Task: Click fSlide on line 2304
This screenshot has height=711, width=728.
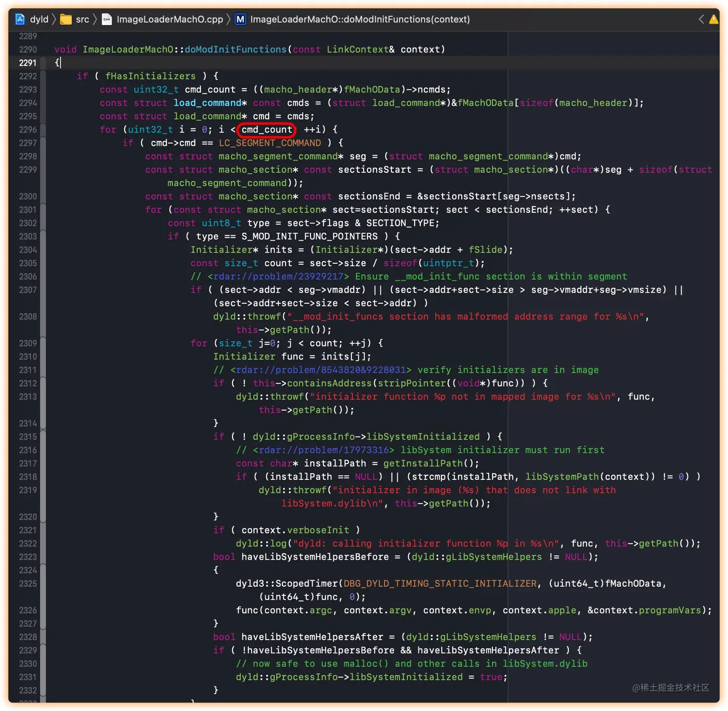Action: (x=486, y=250)
